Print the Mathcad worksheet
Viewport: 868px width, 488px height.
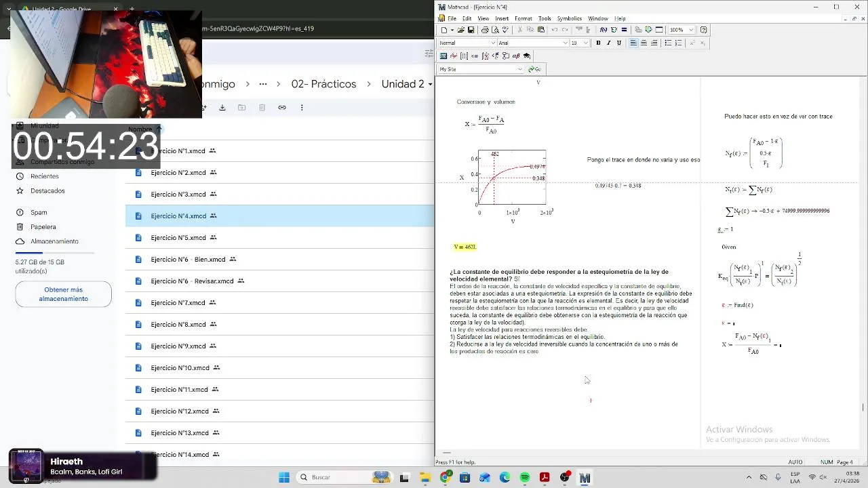click(x=485, y=30)
